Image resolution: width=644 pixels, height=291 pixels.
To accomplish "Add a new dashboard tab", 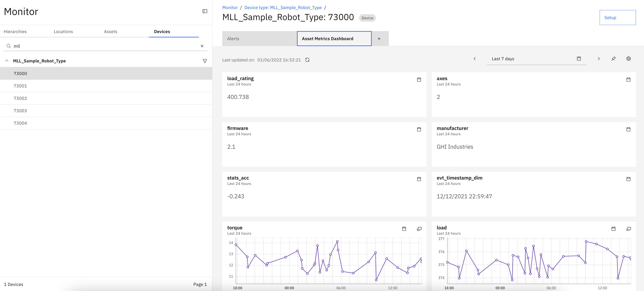I will coord(379,39).
